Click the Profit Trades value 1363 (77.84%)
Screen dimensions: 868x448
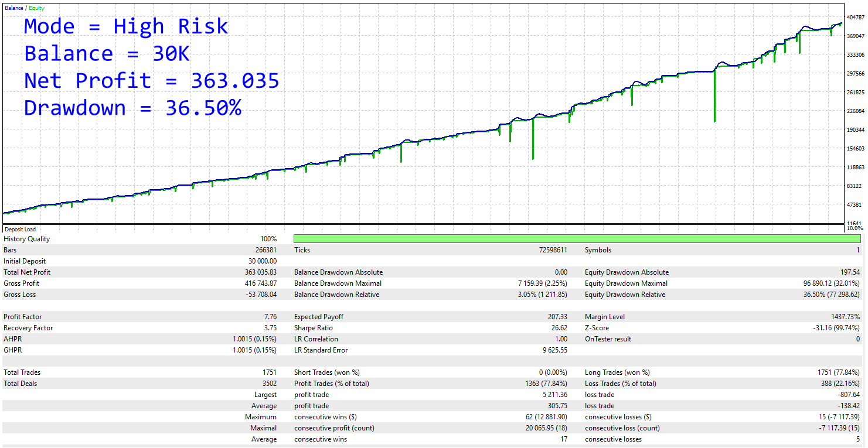tap(546, 384)
